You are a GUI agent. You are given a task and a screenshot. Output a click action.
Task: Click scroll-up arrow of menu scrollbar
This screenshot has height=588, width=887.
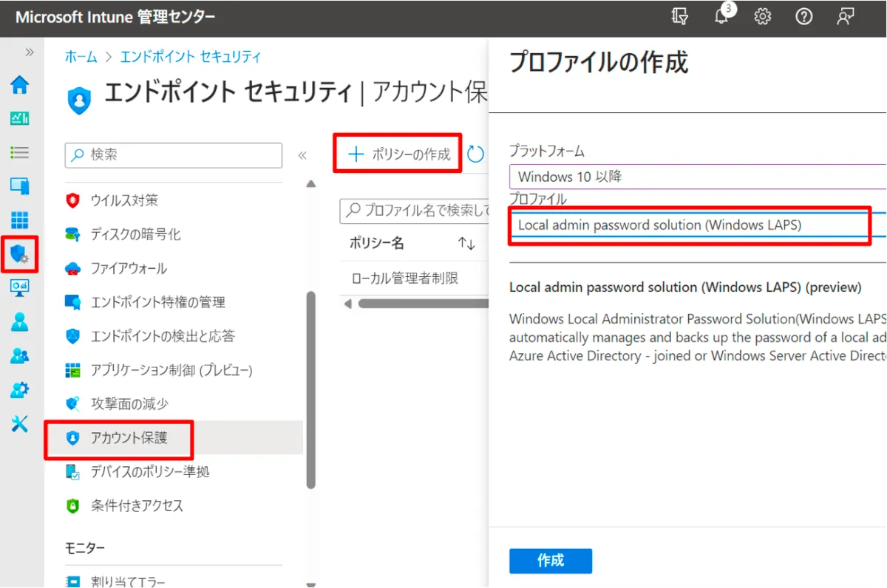click(311, 184)
